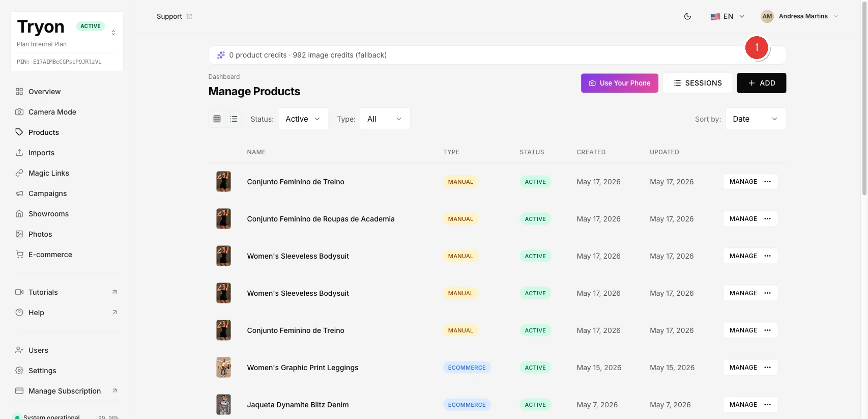Click the Campaigns megaphone icon
This screenshot has height=419, width=868.
19,193
